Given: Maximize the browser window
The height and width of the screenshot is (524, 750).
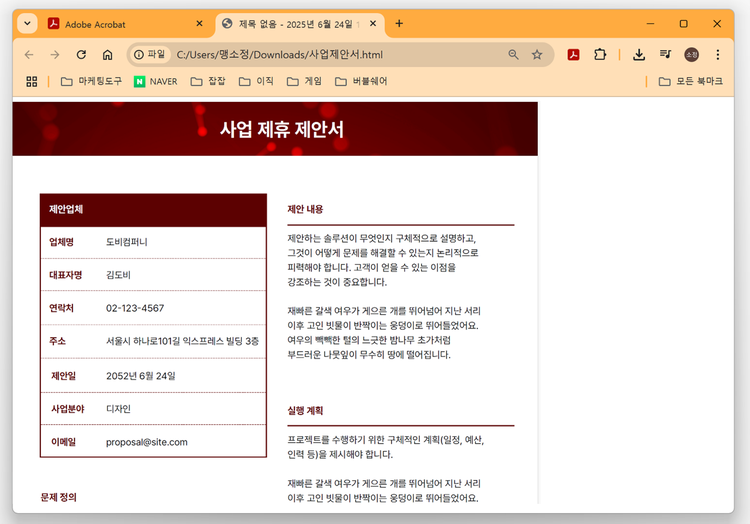Looking at the screenshot, I should pyautogui.click(x=684, y=23).
